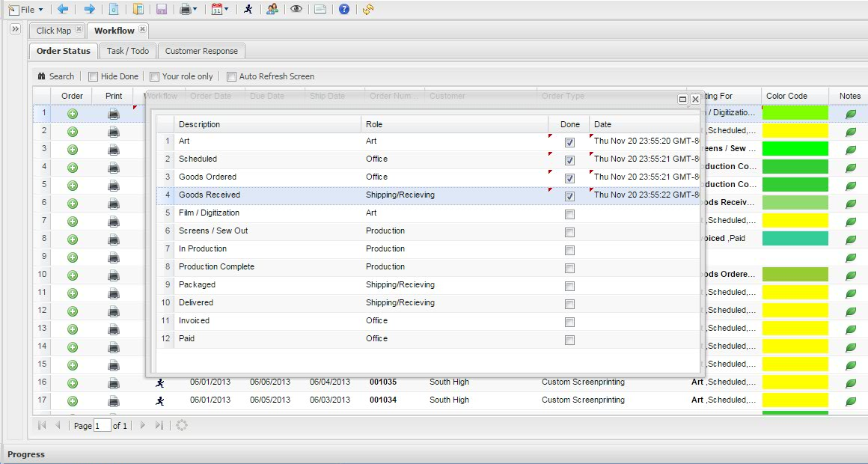Close the Workflow tab
The image size is (868, 464).
tap(142, 28)
